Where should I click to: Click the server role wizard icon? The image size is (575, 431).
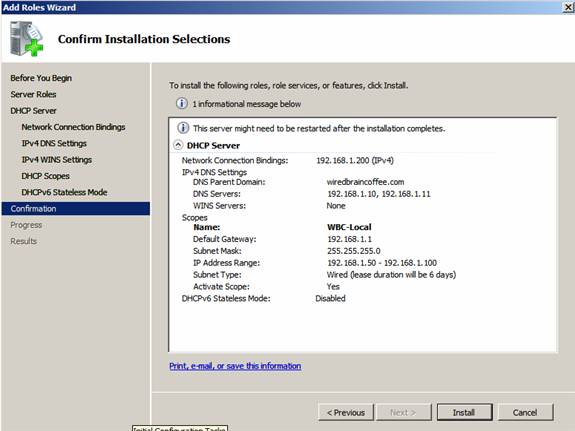pyautogui.click(x=26, y=39)
